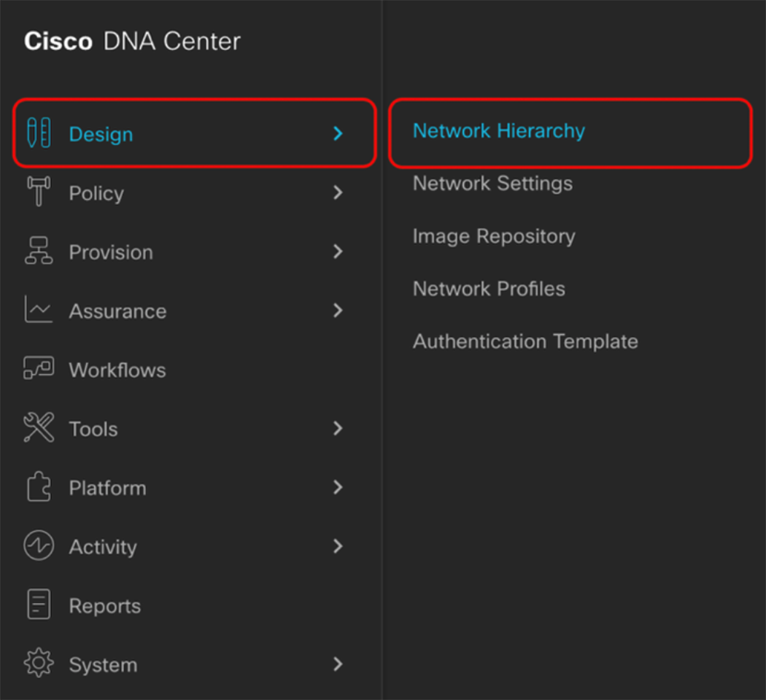
Task: Open the Policy menu label
Action: click(x=96, y=194)
